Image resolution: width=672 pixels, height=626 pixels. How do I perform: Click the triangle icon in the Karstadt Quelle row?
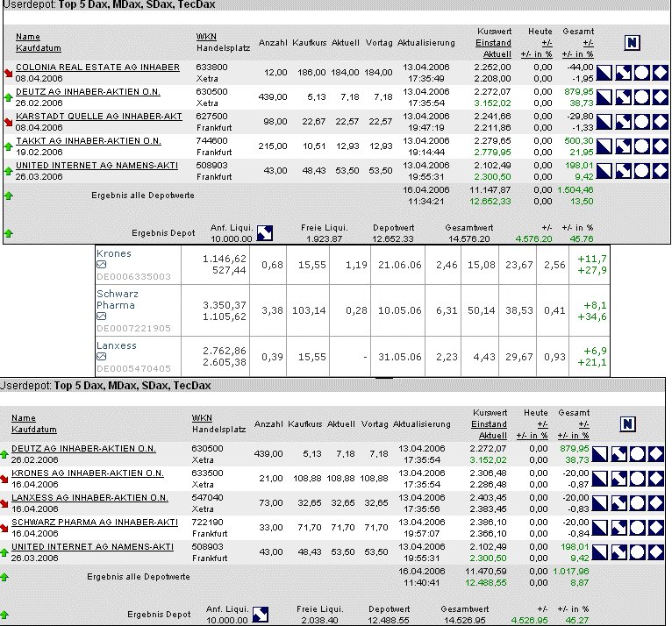click(604, 122)
